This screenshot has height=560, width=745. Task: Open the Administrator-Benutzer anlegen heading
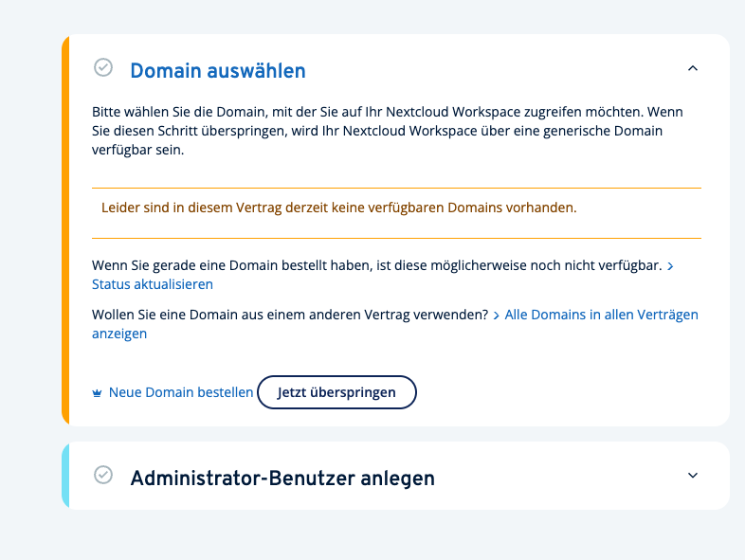282,479
